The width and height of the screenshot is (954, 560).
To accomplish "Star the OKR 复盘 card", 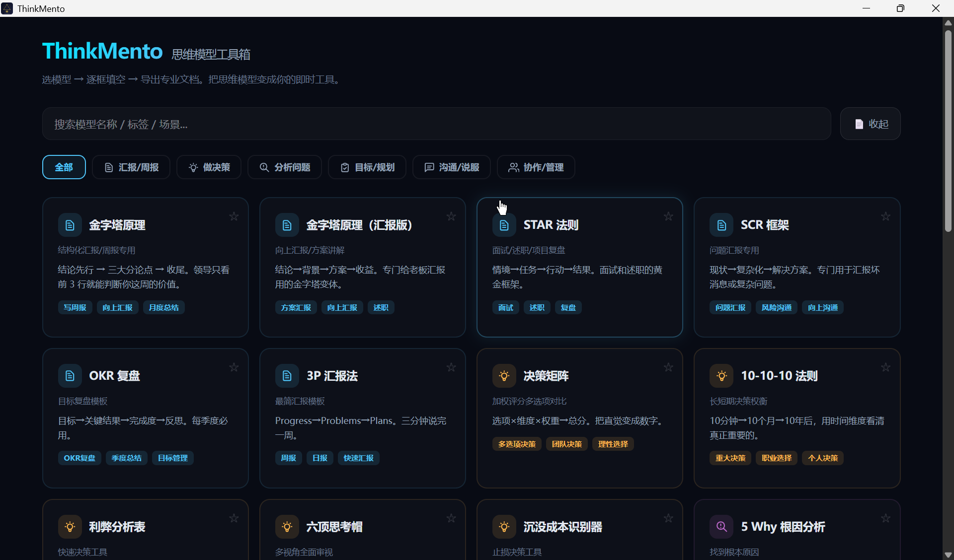I will point(234,367).
